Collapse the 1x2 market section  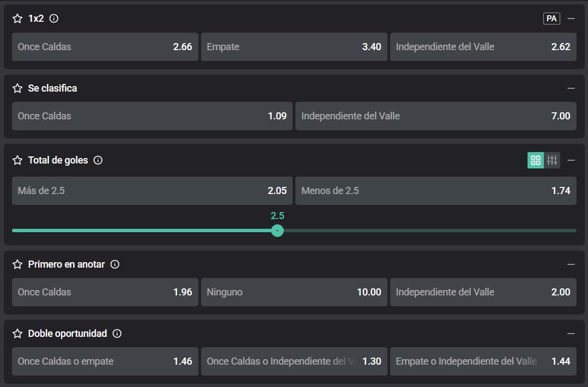[571, 19]
